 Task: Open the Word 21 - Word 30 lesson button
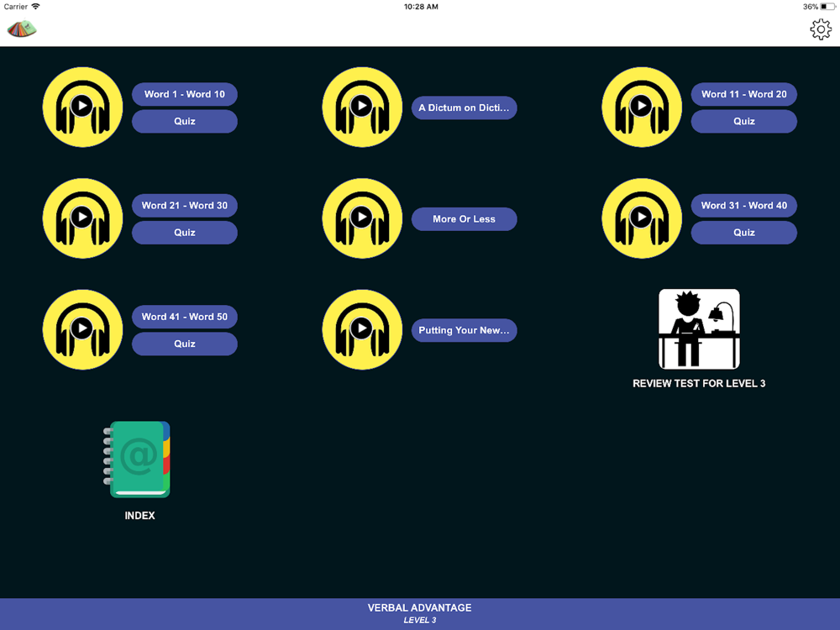click(185, 206)
